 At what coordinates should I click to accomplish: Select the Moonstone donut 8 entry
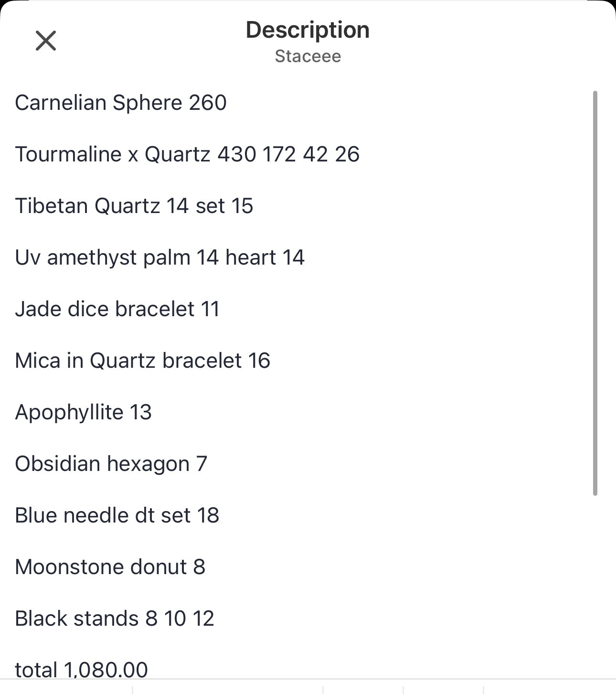(110, 567)
